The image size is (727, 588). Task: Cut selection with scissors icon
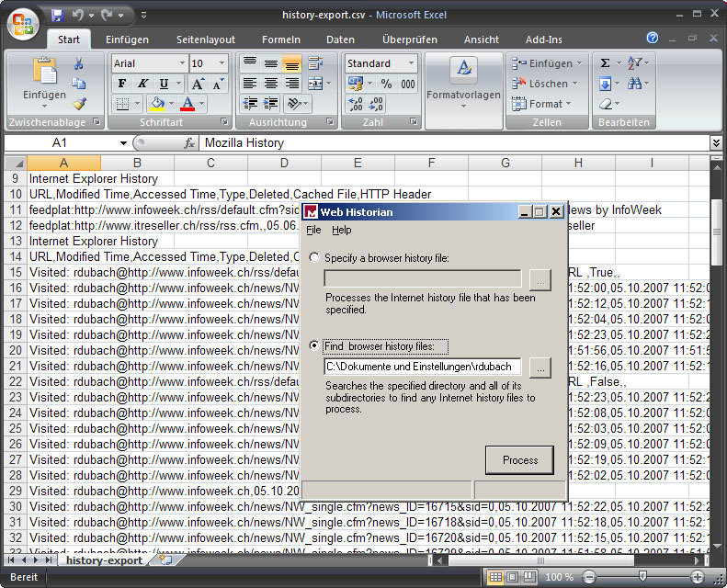click(79, 63)
